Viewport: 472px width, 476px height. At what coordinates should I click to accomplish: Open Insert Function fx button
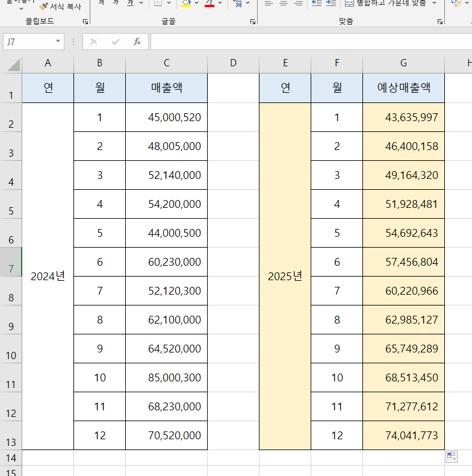click(x=137, y=42)
